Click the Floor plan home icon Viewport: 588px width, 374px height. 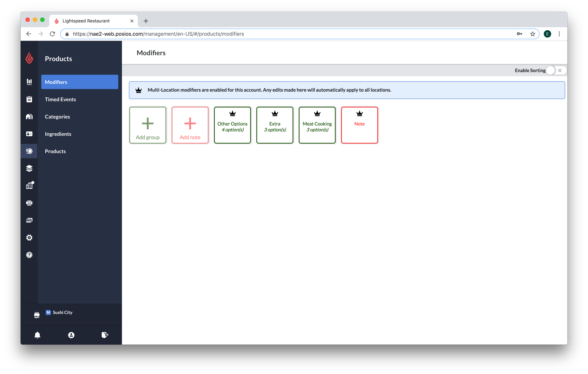(29, 117)
